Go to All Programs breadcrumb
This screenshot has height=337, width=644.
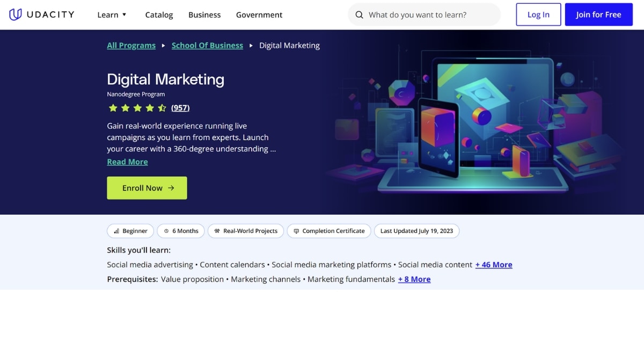(131, 46)
